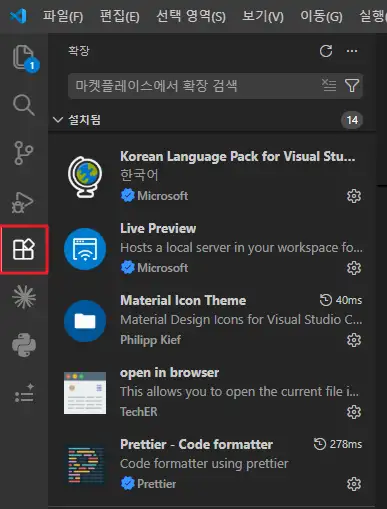Click the Korean Language Pack globe icon
Image resolution: width=387 pixels, height=509 pixels.
pyautogui.click(x=85, y=177)
